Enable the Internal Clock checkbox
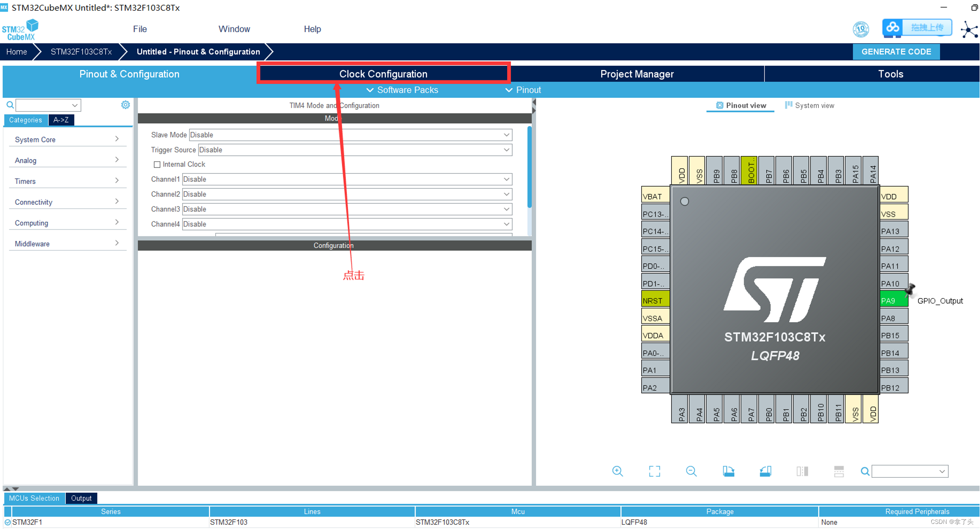Screen dimensions: 980x529 pyautogui.click(x=157, y=165)
